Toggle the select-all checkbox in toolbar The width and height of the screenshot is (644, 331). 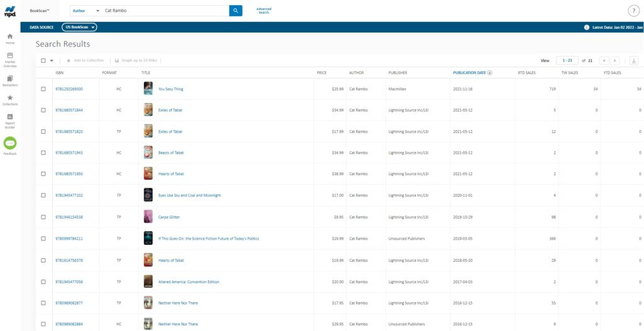[43, 61]
